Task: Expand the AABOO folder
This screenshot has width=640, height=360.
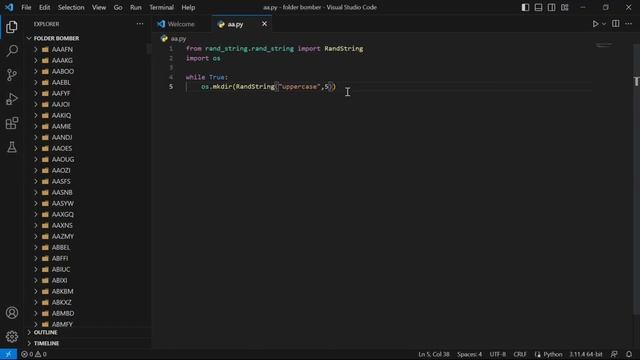Action: [36, 71]
